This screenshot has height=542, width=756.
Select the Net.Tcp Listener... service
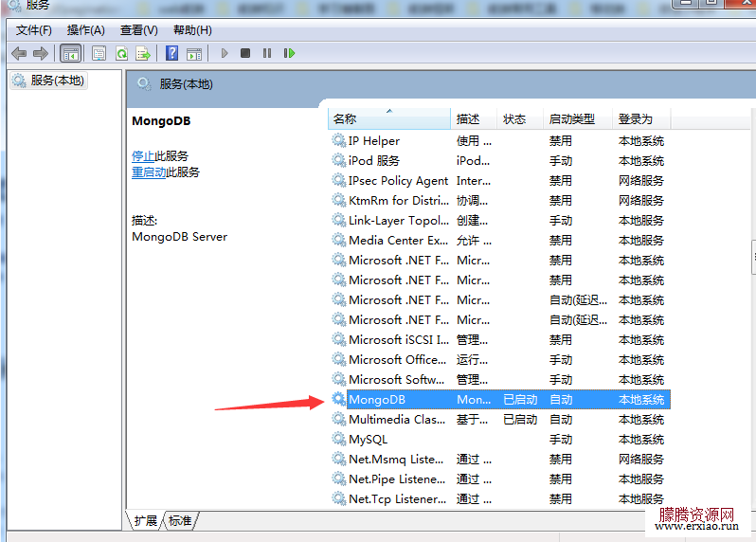point(499,498)
